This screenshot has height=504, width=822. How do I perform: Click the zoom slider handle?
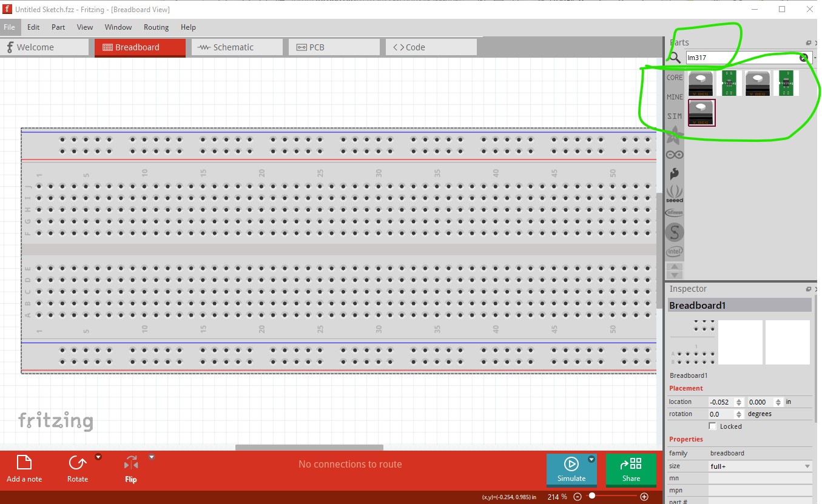pos(592,496)
